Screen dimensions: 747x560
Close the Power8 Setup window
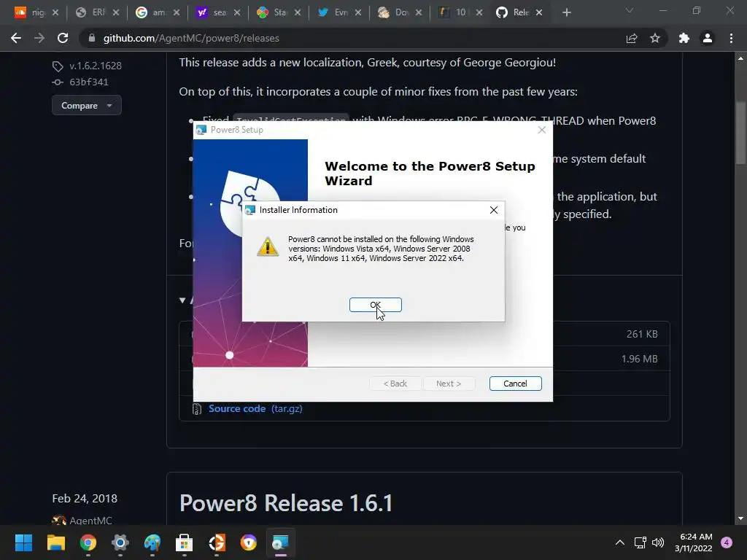[542, 130]
